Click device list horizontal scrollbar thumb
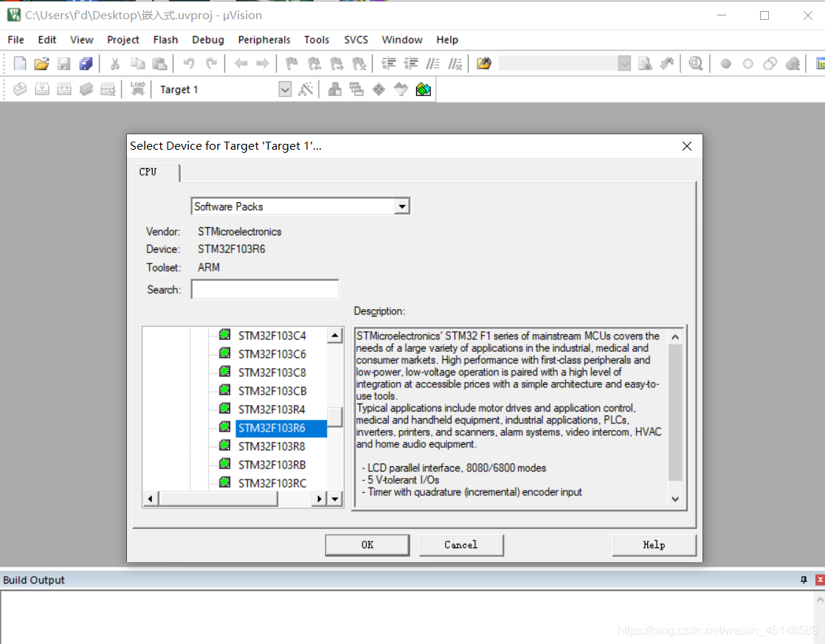This screenshot has width=825, height=644. [x=218, y=499]
